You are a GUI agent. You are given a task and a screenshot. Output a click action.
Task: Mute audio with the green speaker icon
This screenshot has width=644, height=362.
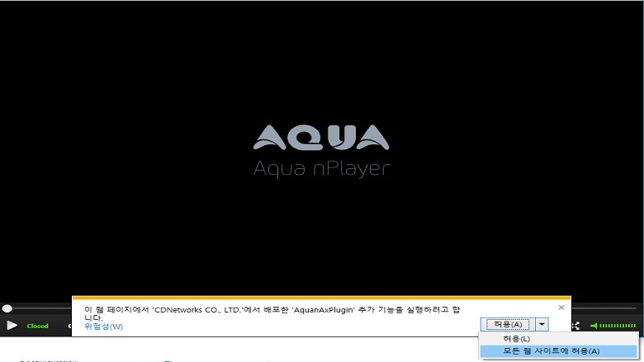coord(594,326)
